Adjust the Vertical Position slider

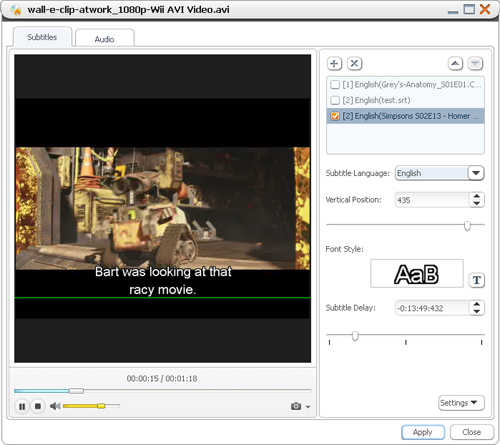(467, 226)
